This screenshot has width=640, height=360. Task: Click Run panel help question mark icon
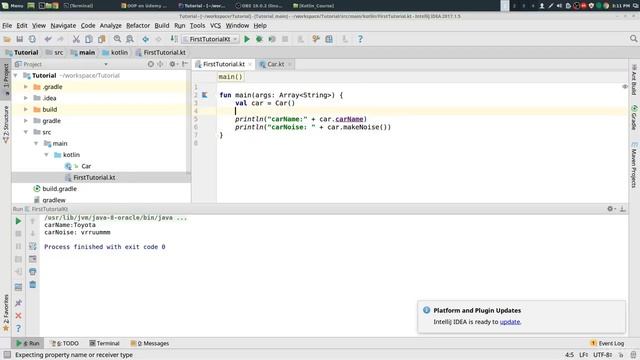(x=18, y=328)
